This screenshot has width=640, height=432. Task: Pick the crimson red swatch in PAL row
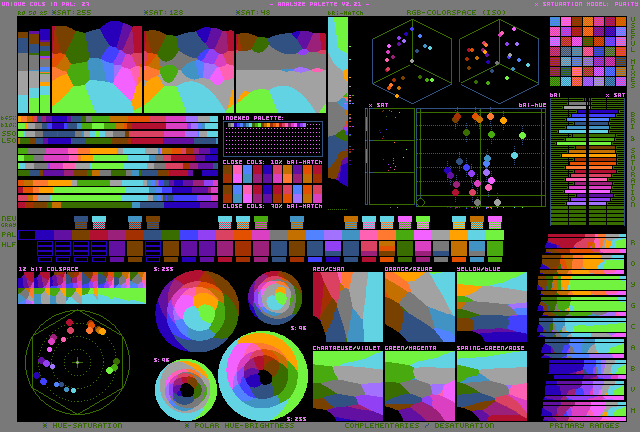point(99,235)
